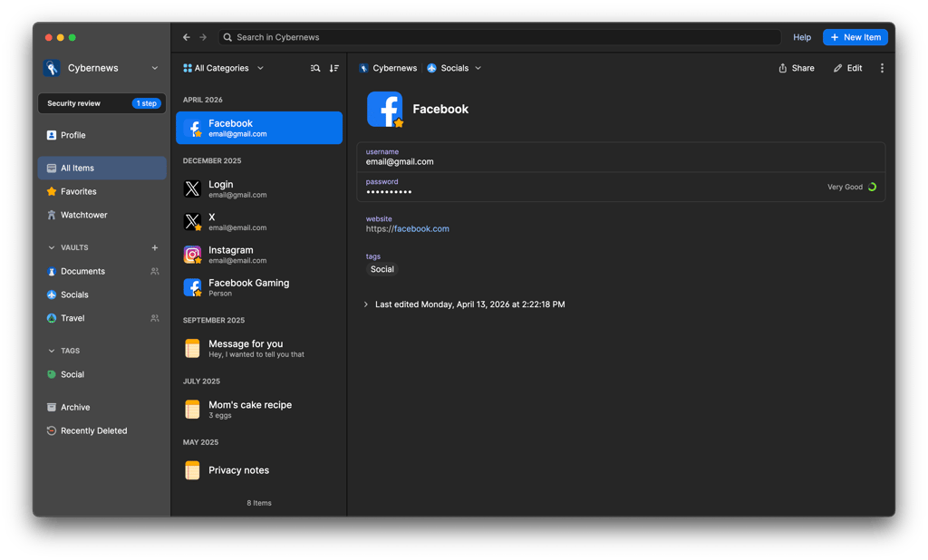Click the search magnifier icon

pos(227,37)
